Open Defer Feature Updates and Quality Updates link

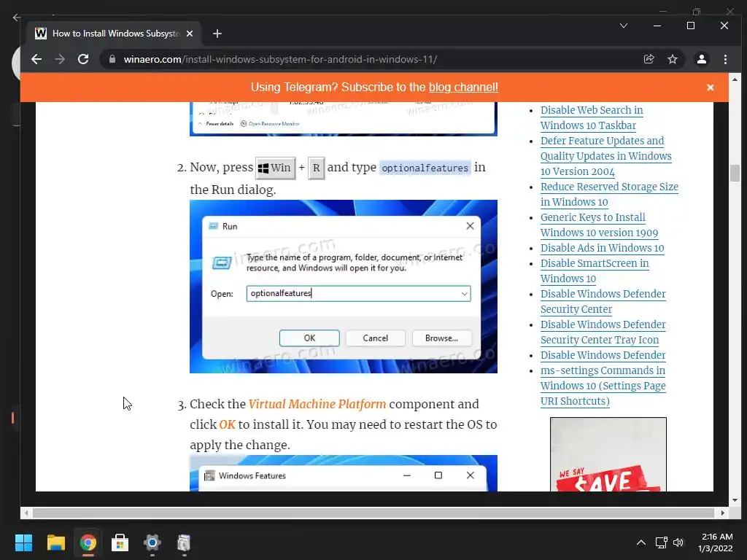[x=606, y=156]
